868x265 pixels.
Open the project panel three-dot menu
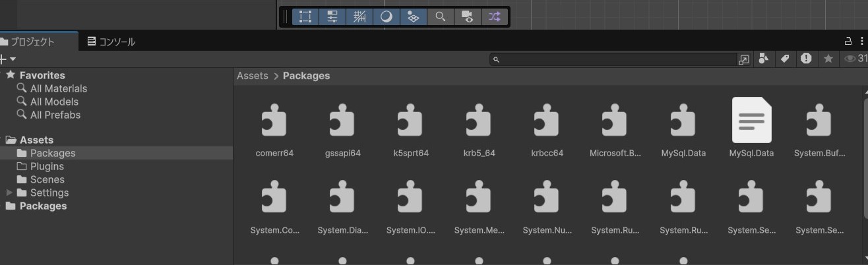click(861, 41)
